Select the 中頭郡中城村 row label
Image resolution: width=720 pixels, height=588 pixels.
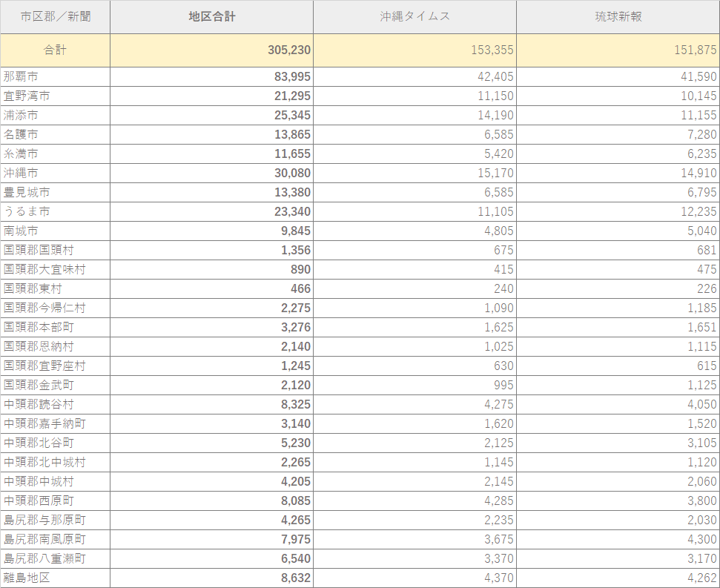coord(39,481)
